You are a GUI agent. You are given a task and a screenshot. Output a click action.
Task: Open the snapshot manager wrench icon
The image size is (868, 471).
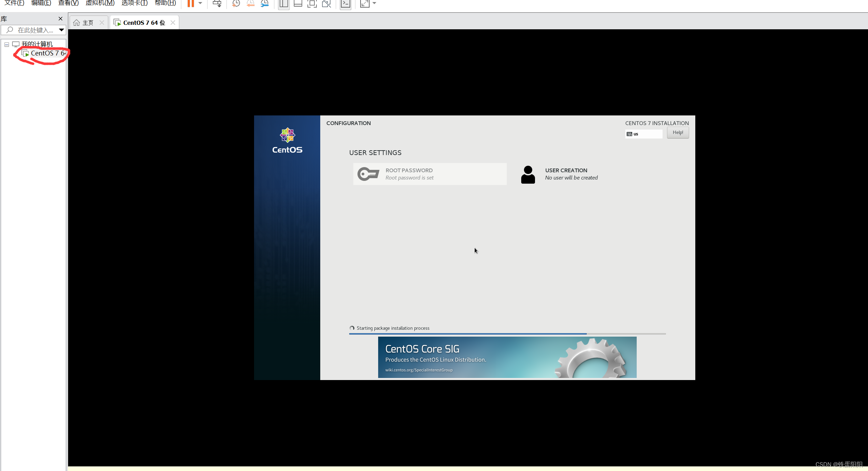click(265, 3)
